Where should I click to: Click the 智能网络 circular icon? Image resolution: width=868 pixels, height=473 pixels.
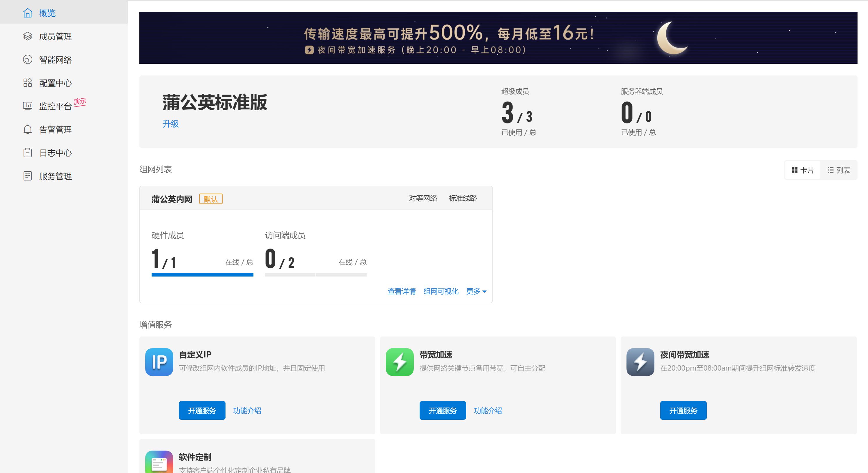(28, 60)
